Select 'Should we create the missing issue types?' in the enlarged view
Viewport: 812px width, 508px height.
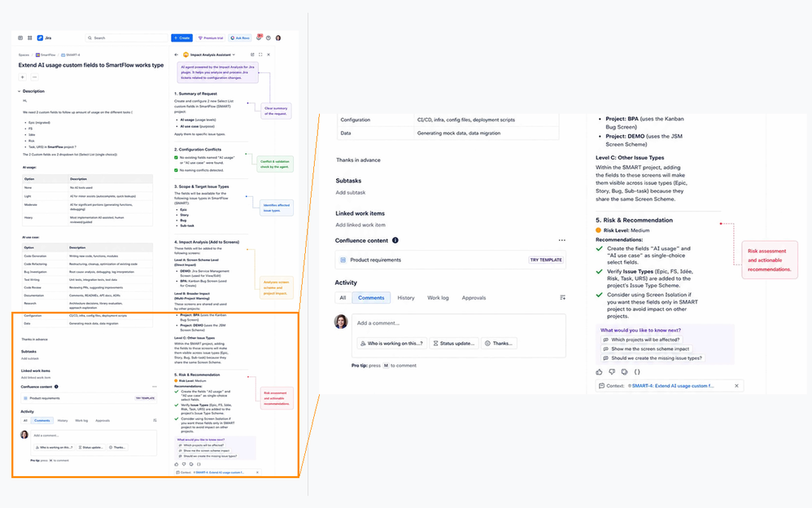pos(653,358)
